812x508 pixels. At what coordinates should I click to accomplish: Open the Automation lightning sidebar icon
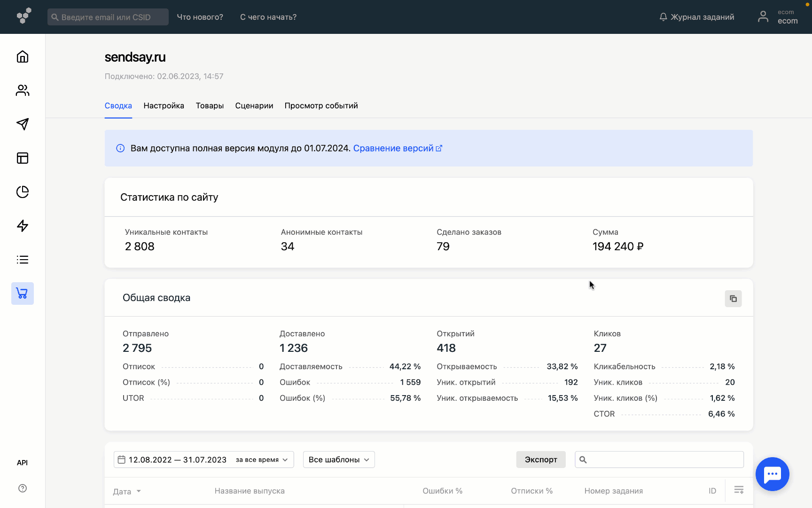coord(23,226)
